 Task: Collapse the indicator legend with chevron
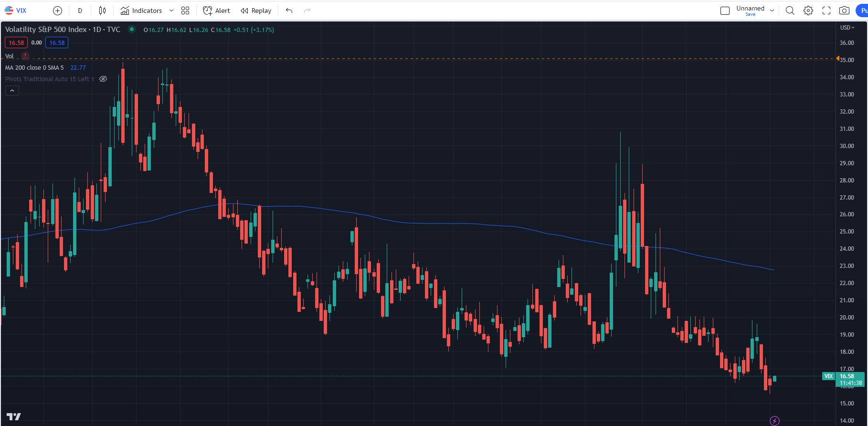[12, 90]
